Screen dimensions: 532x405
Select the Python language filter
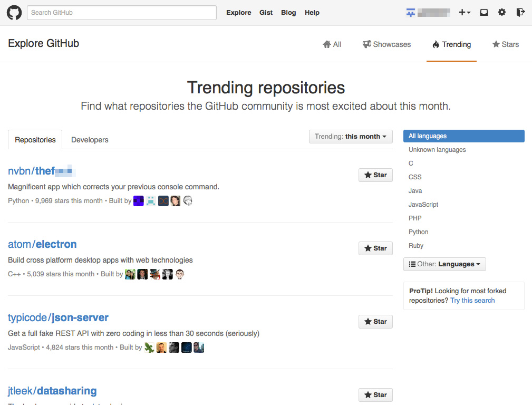point(418,232)
